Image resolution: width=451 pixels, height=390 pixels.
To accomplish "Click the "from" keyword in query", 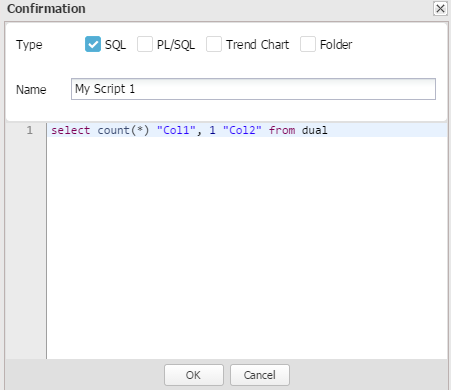I will click(282, 130).
